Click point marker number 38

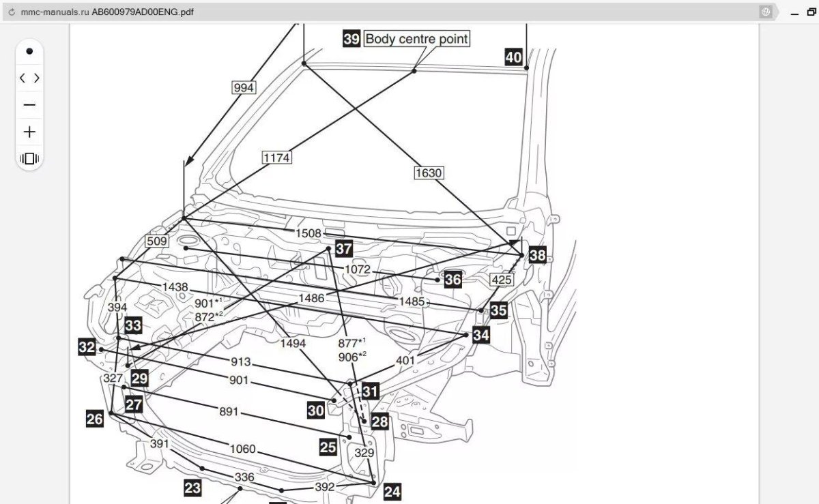coord(538,256)
